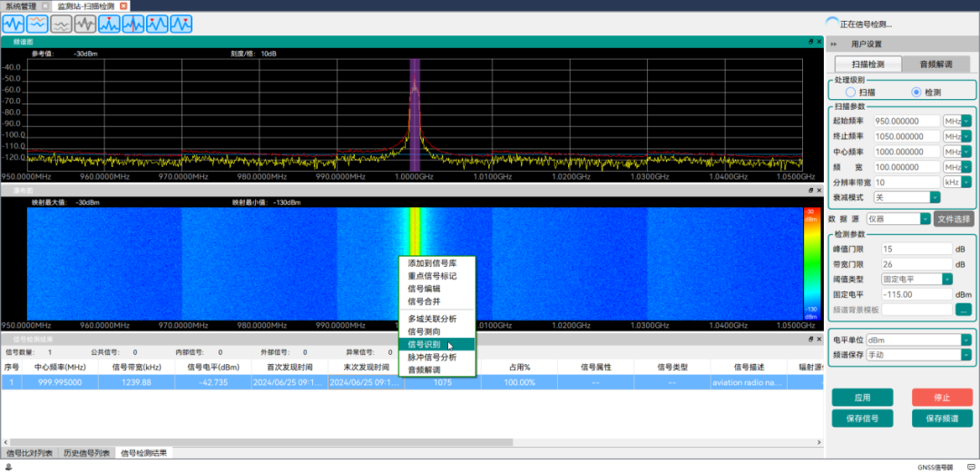Viewport: 980px width, 474px height.
Task: Choose 脉冲信号分析 from the context menu
Action: pyautogui.click(x=437, y=358)
